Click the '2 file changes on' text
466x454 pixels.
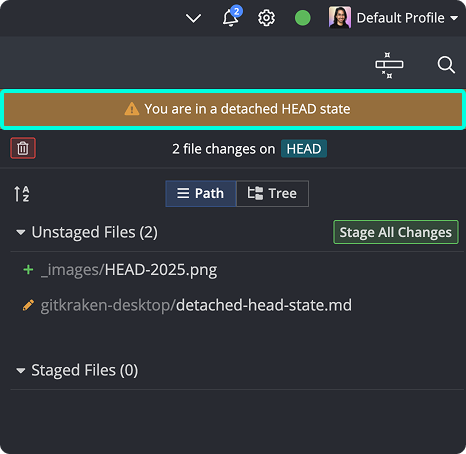click(x=224, y=149)
